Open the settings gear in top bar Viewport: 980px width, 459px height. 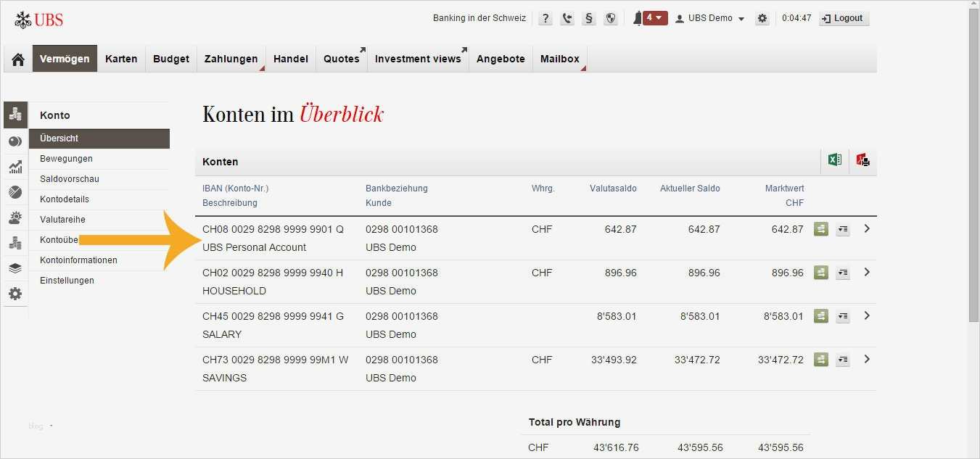(762, 18)
